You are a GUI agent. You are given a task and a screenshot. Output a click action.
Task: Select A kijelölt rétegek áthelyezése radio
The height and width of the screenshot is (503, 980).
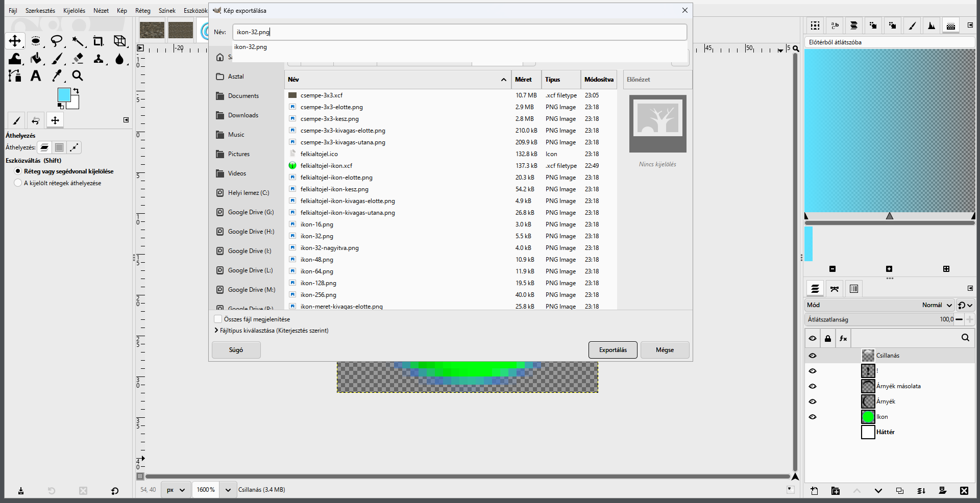pyautogui.click(x=18, y=183)
